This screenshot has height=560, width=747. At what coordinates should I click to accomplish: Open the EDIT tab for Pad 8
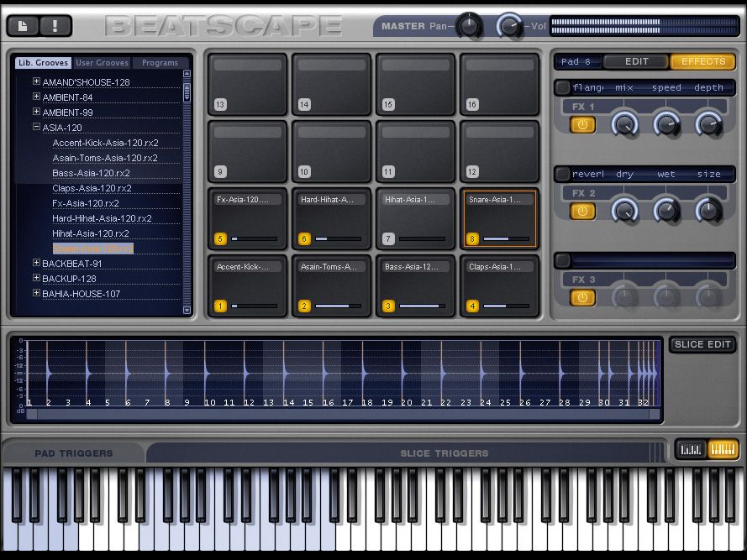(x=636, y=61)
